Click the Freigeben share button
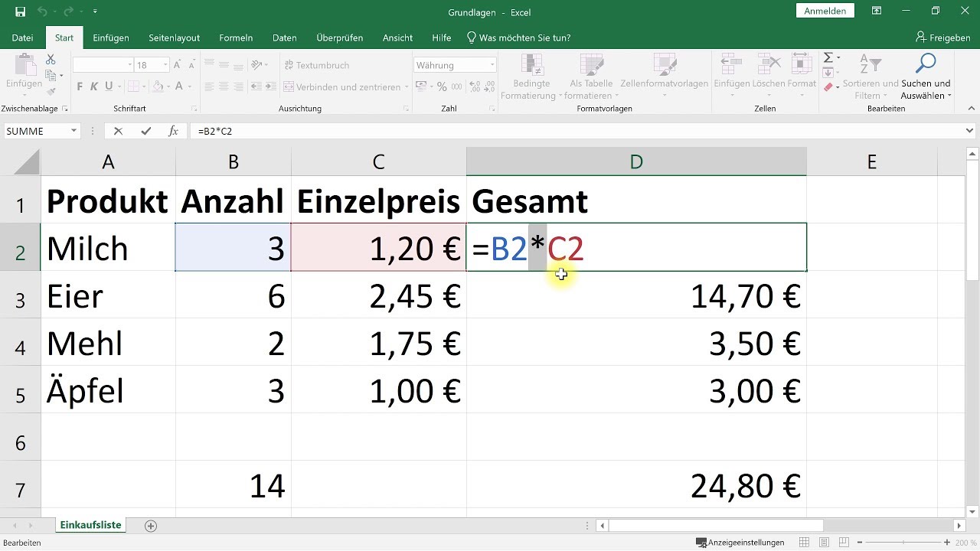This screenshot has height=551, width=980. tap(942, 37)
